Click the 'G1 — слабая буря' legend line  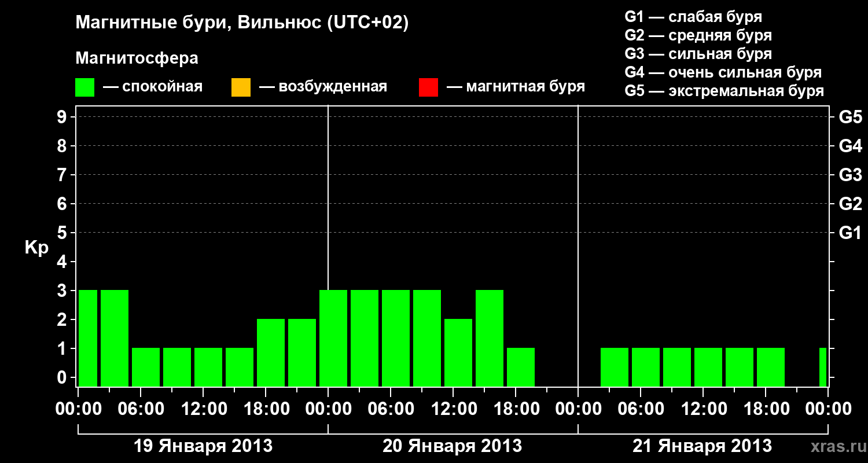click(694, 16)
